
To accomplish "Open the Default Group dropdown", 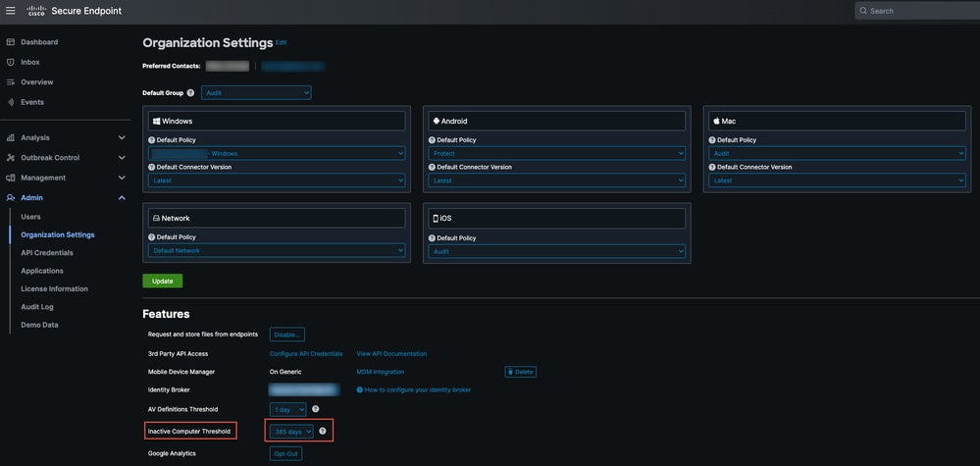I will [x=256, y=93].
